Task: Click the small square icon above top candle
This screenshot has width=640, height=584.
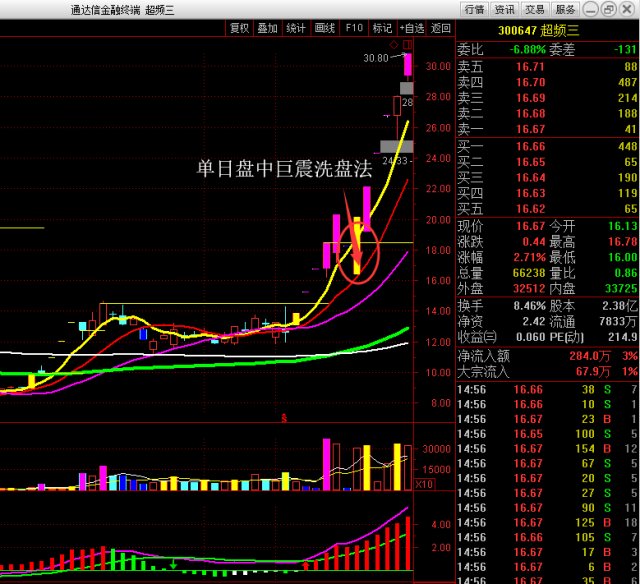Action: tap(394, 45)
